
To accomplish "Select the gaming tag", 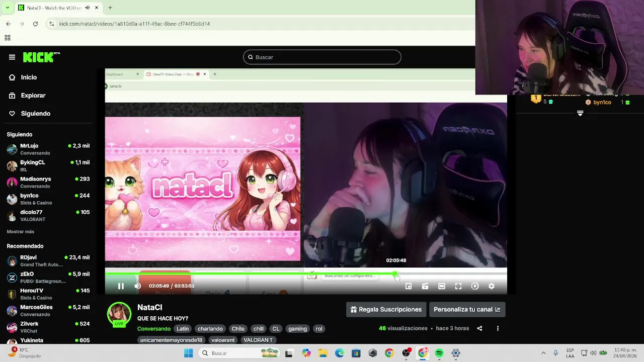I will [x=297, y=329].
